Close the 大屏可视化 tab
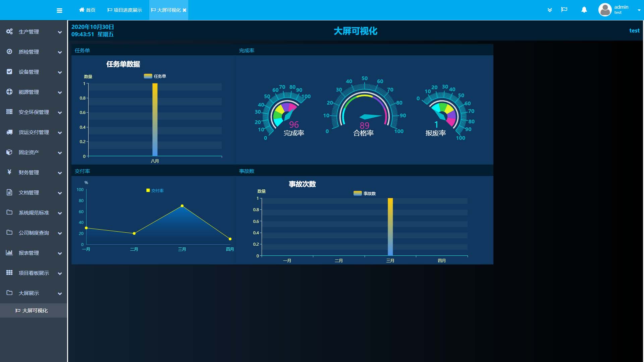644x362 pixels. [x=184, y=10]
